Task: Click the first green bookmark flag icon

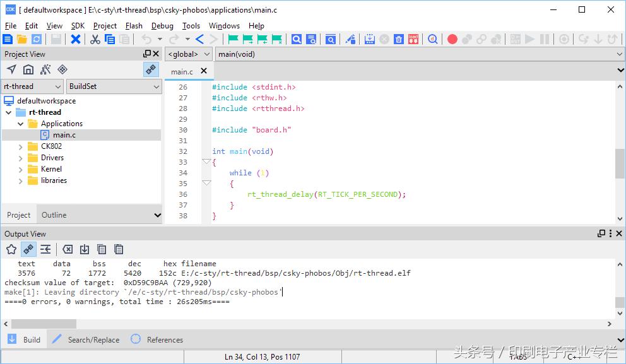Action: point(233,39)
